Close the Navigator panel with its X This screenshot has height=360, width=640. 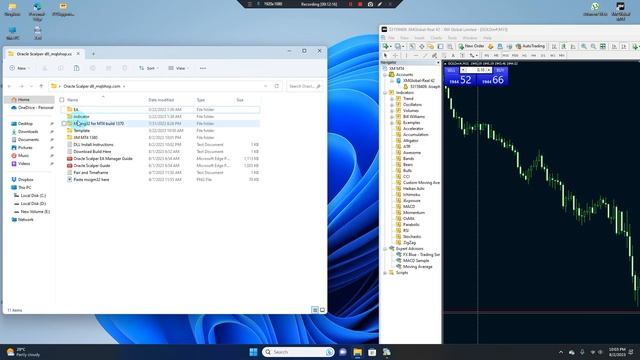(438, 62)
